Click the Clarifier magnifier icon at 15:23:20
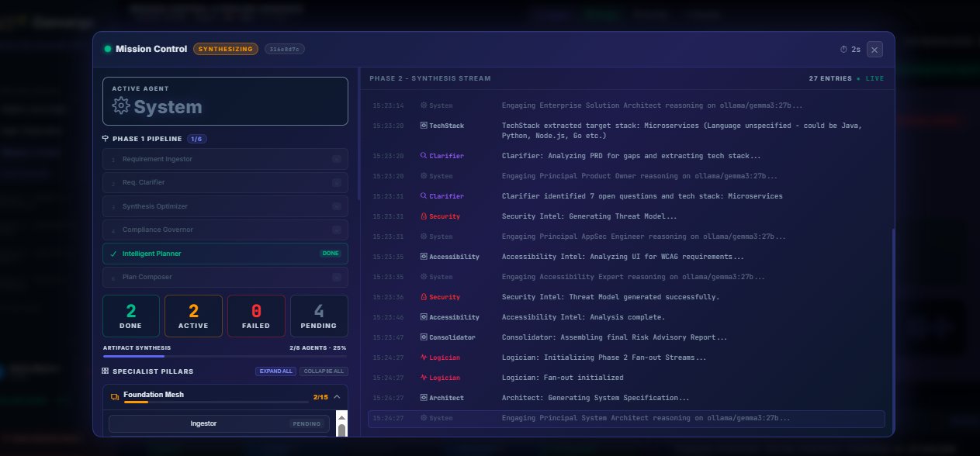980x456 pixels. point(424,156)
